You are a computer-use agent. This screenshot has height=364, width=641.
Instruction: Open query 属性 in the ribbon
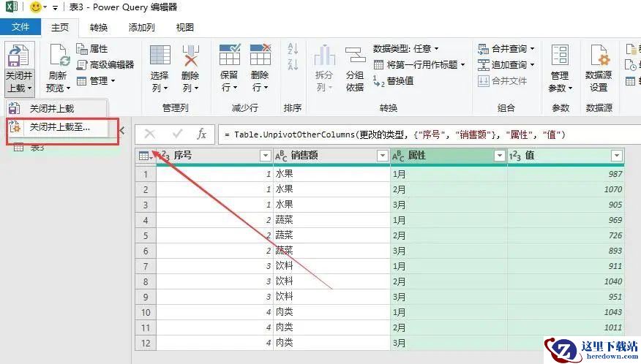(92, 49)
